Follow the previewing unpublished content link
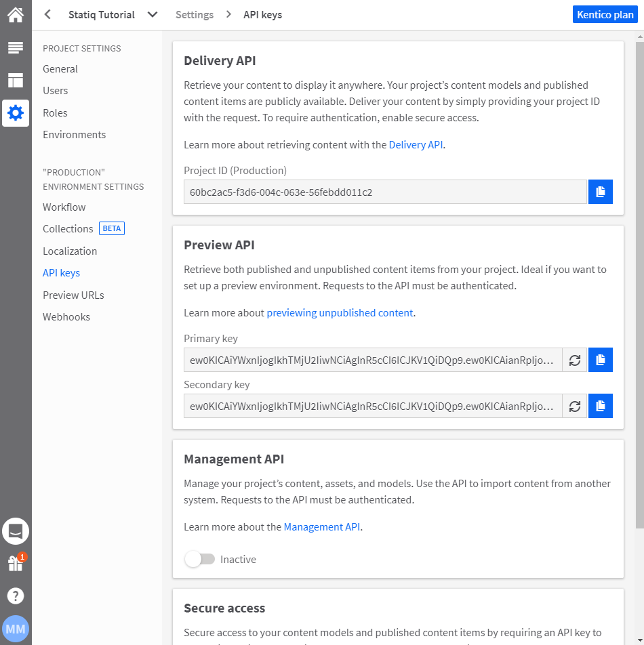The image size is (644, 645). (x=340, y=312)
